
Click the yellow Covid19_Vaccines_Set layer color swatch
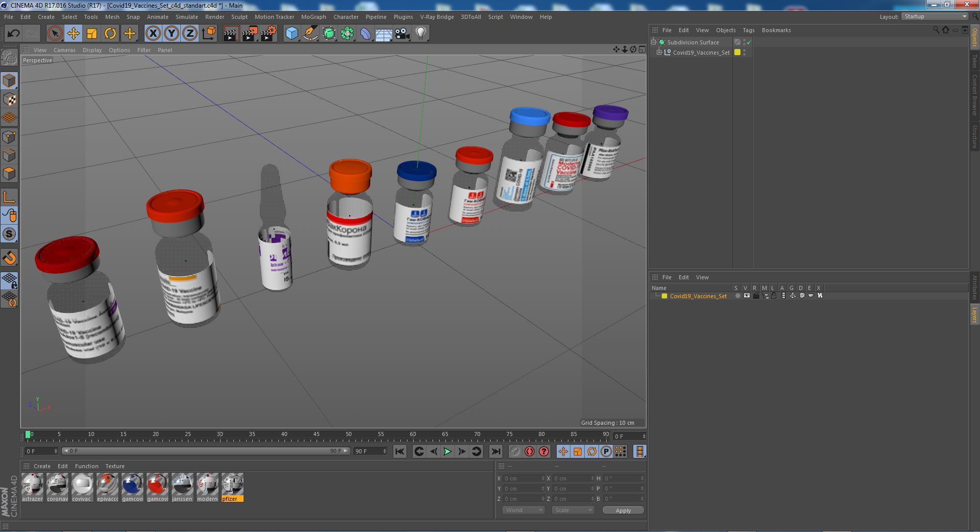pyautogui.click(x=664, y=296)
